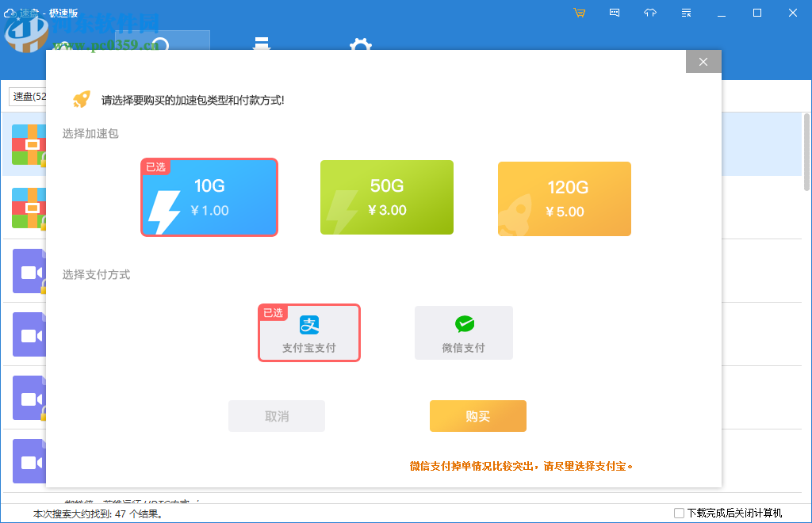The image size is (812, 523).
Task: Click the last video file icon in results
Action: (x=29, y=461)
